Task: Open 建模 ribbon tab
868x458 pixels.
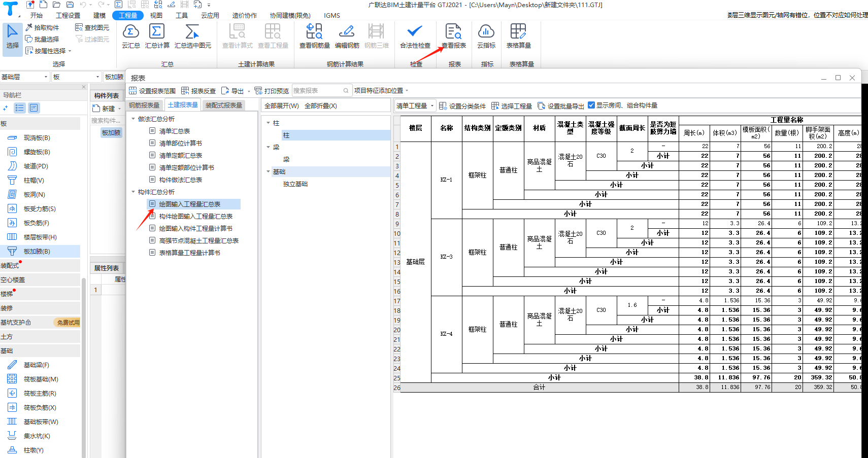Action: (x=99, y=15)
